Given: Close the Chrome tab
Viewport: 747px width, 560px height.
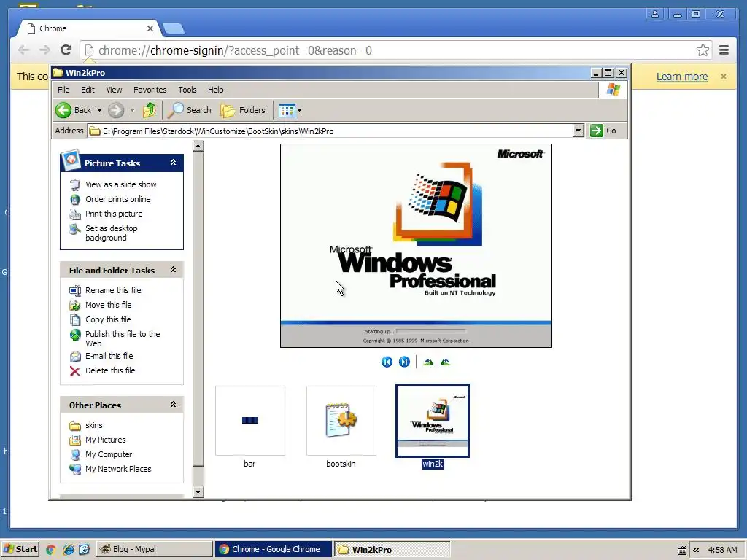Looking at the screenshot, I should point(150,28).
